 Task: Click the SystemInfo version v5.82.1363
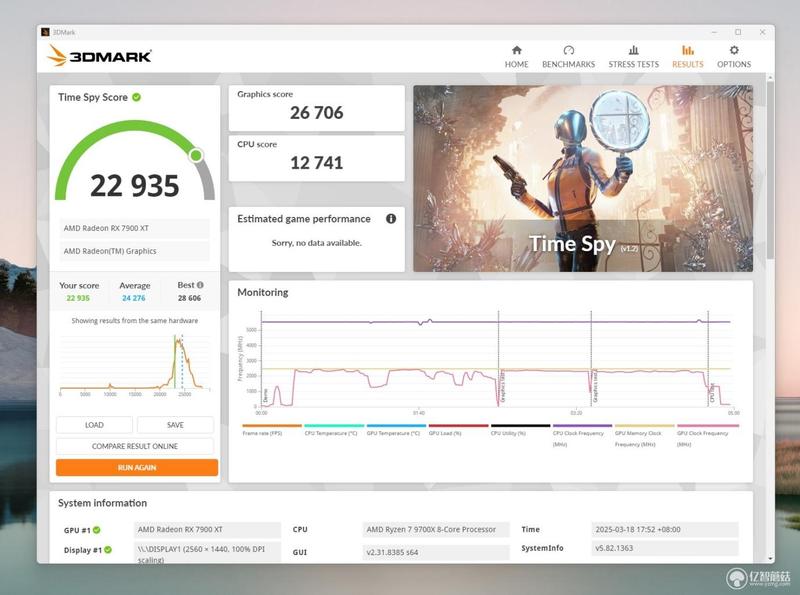coord(665,548)
